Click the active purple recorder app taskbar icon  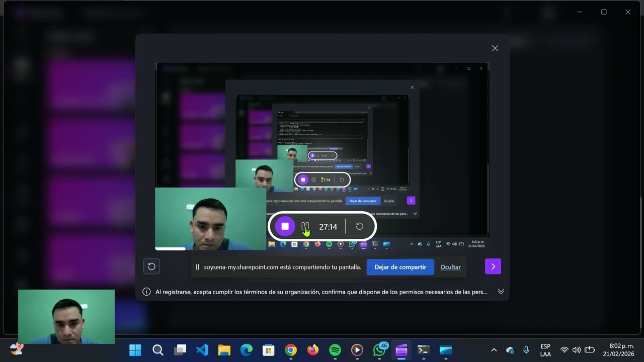401,350
